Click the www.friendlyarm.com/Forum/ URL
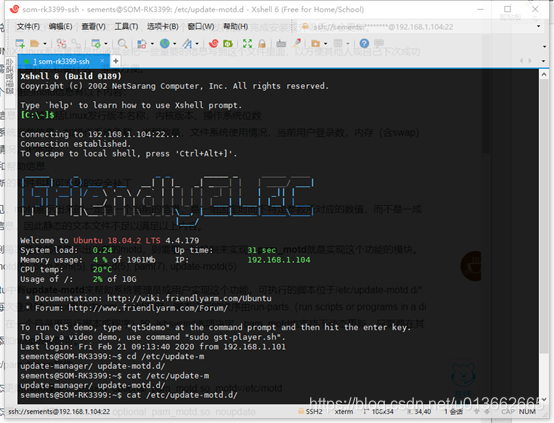554x423 pixels. click(148, 308)
